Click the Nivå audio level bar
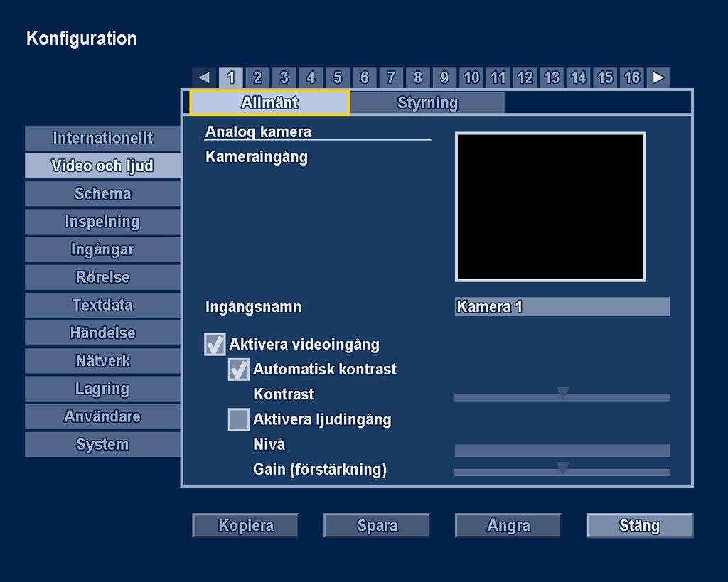The height and width of the screenshot is (582, 728). pos(562,451)
